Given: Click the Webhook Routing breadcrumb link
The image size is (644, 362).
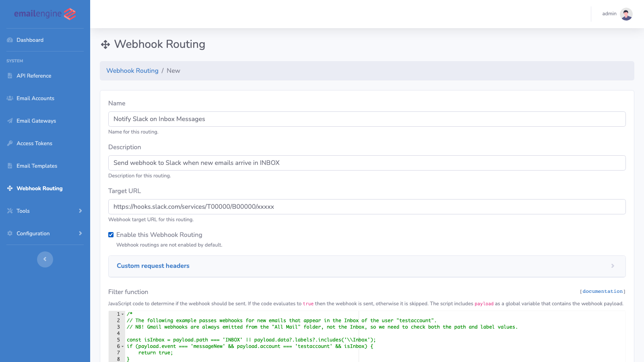Looking at the screenshot, I should (x=132, y=70).
